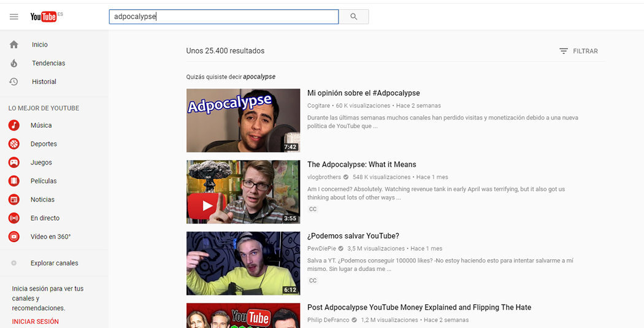Focus the adpocalypse search field
The height and width of the screenshot is (328, 644).
point(224,17)
